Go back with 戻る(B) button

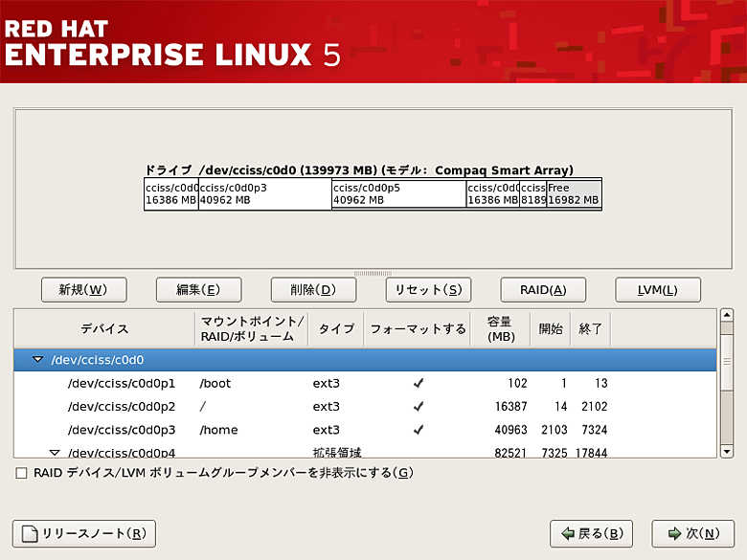click(591, 534)
